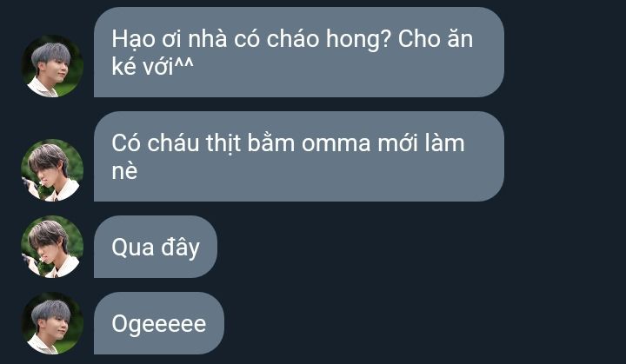Click the word "omma" in second message

click(x=336, y=143)
